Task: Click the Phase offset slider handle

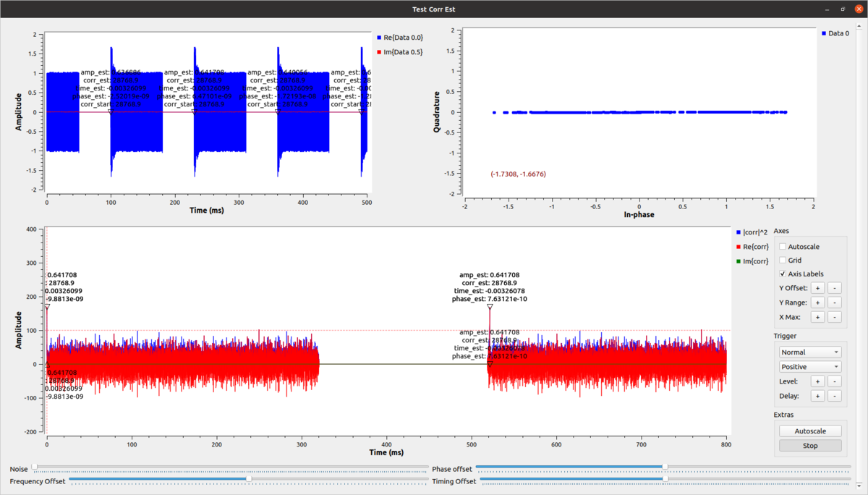Action: click(x=664, y=467)
